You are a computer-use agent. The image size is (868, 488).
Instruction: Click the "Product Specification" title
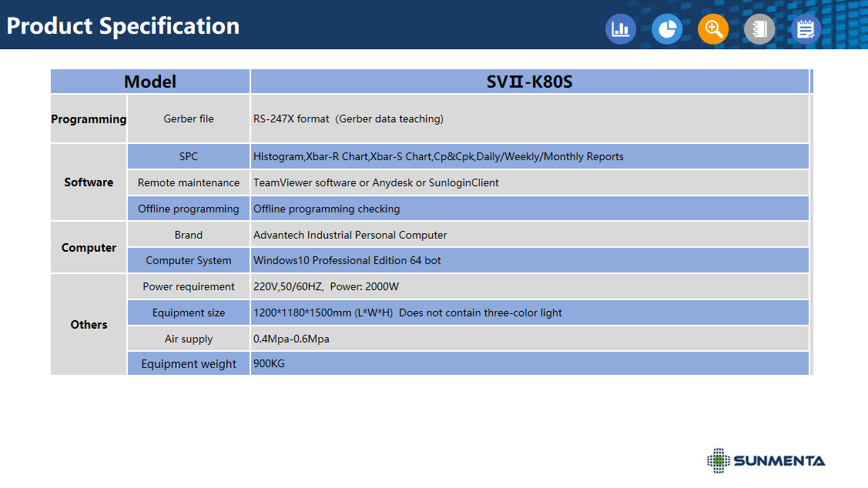(123, 26)
